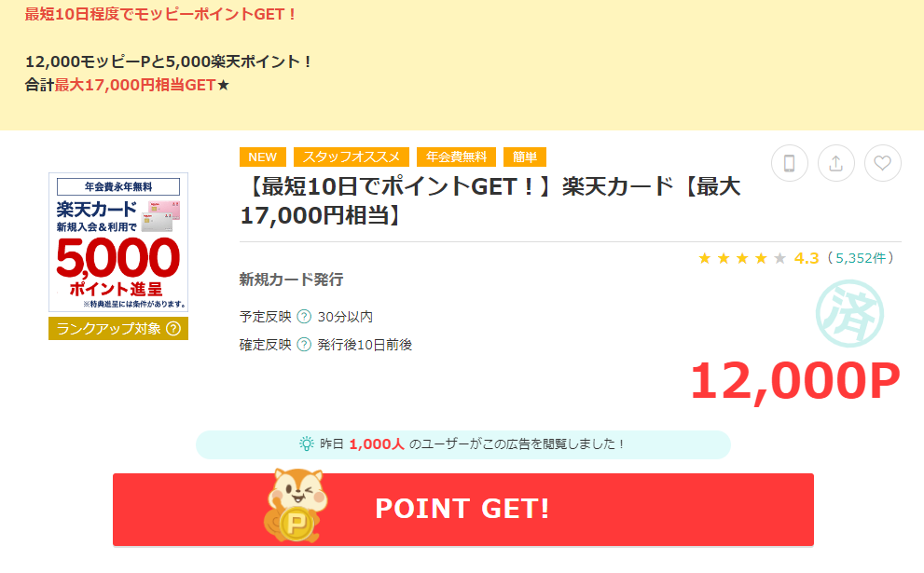Screen dimensions: 924x573
Task: Open the 楽天カード 5000 point banner image
Action: click(x=118, y=242)
